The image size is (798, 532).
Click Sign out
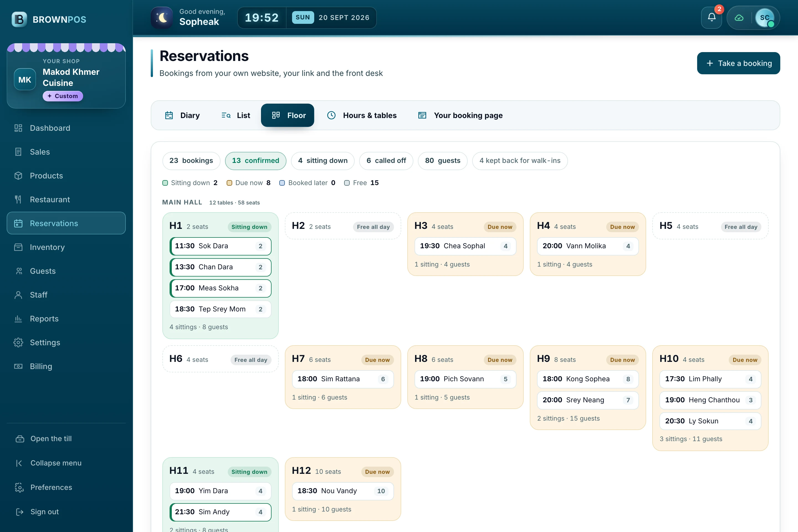pyautogui.click(x=66, y=512)
